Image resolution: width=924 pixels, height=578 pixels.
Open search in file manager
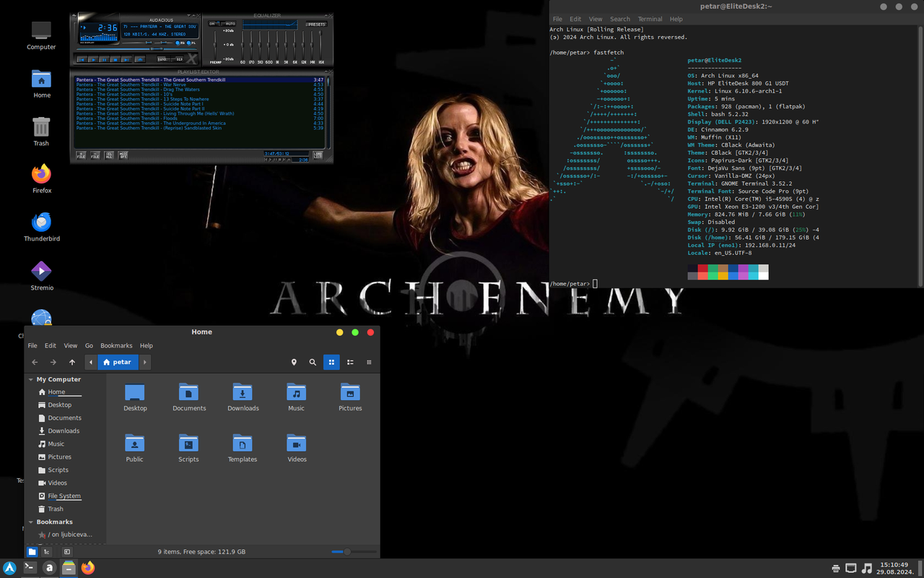pyautogui.click(x=313, y=362)
